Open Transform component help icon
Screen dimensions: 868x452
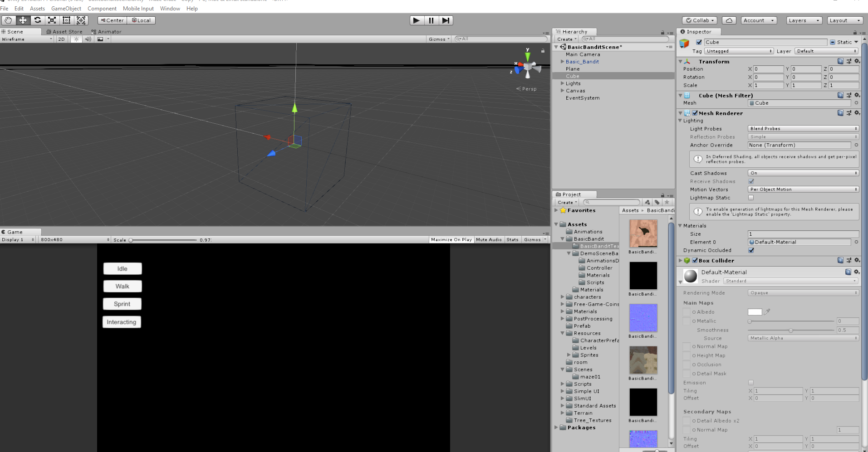pos(840,61)
